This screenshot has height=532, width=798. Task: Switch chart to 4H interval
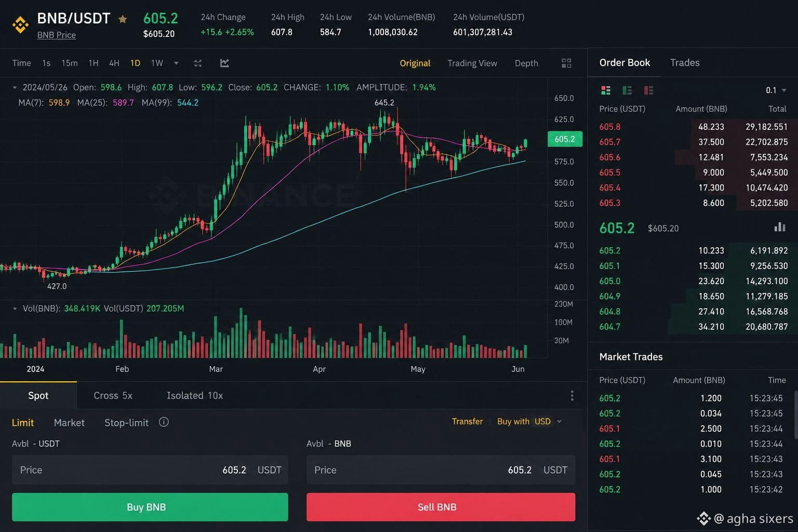click(x=114, y=63)
